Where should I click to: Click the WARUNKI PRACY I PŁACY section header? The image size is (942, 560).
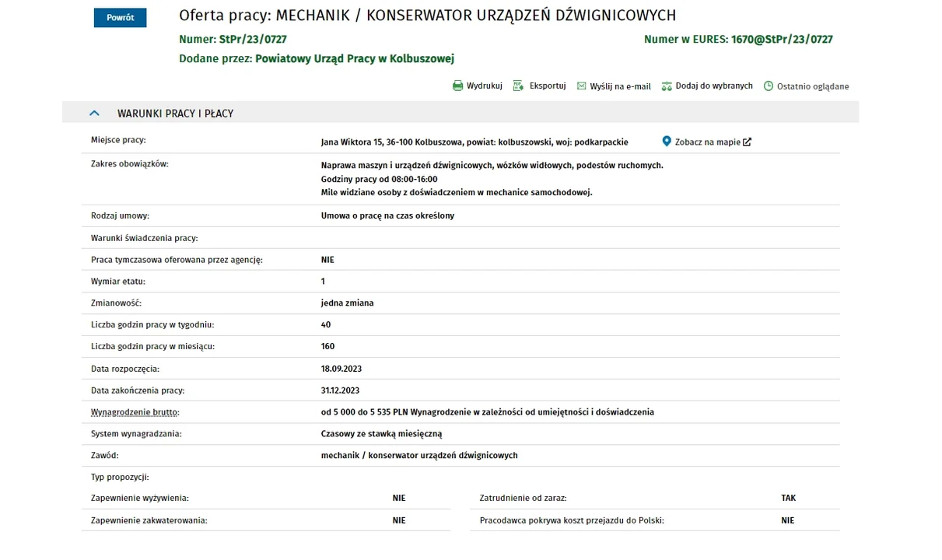[460, 113]
